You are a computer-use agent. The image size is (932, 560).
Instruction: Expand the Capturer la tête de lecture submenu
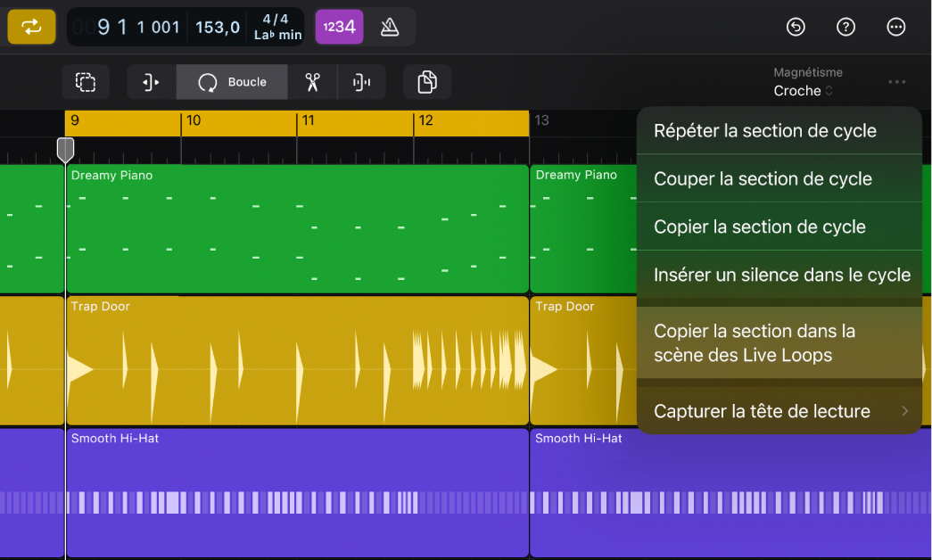point(779,411)
